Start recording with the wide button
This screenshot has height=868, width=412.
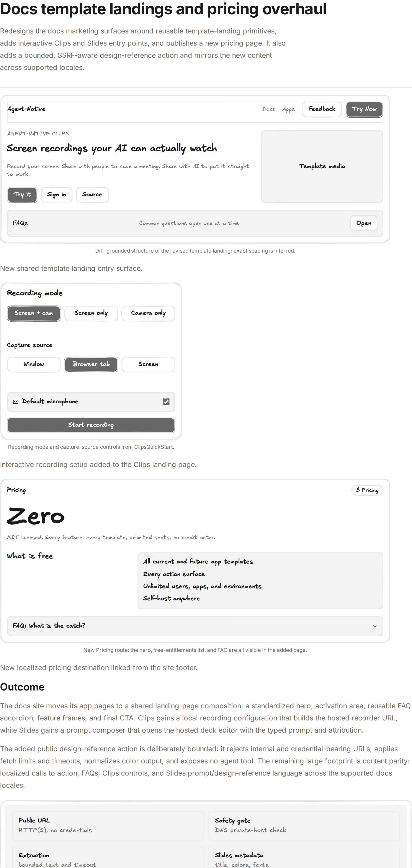(91, 425)
